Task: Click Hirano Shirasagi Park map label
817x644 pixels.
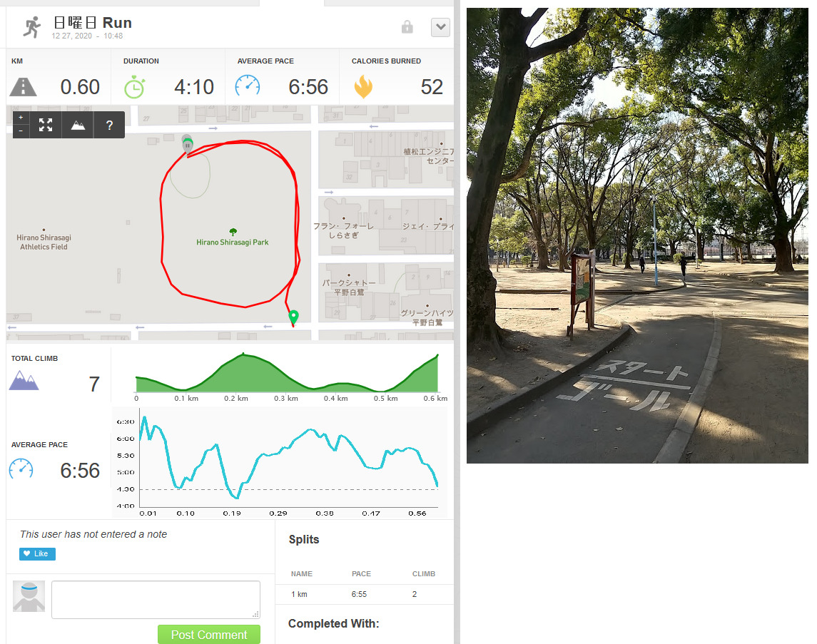Action: coord(233,242)
